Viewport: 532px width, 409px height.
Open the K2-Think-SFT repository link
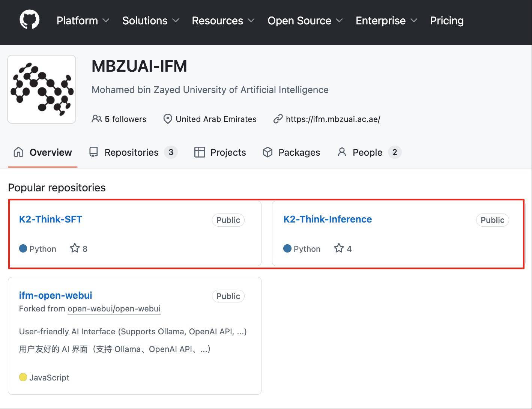point(51,219)
